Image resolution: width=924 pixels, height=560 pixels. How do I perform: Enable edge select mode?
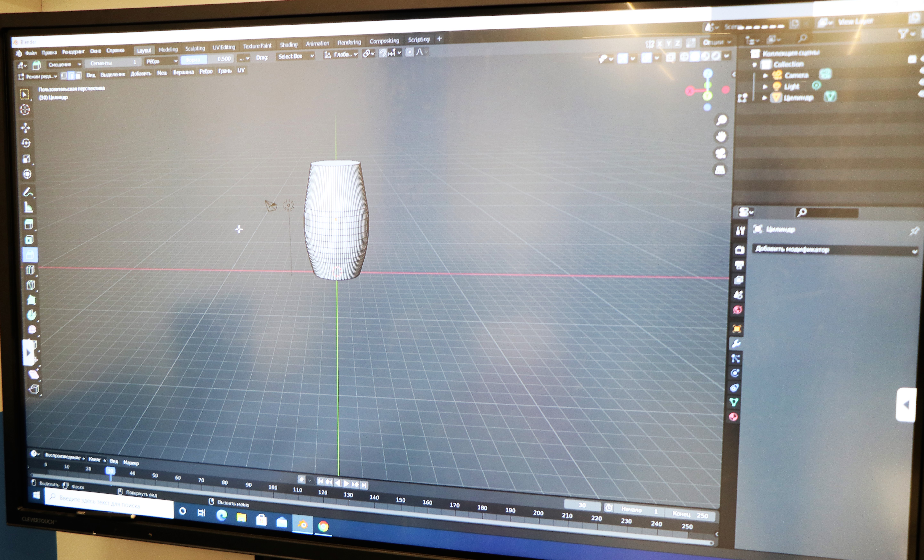[71, 76]
